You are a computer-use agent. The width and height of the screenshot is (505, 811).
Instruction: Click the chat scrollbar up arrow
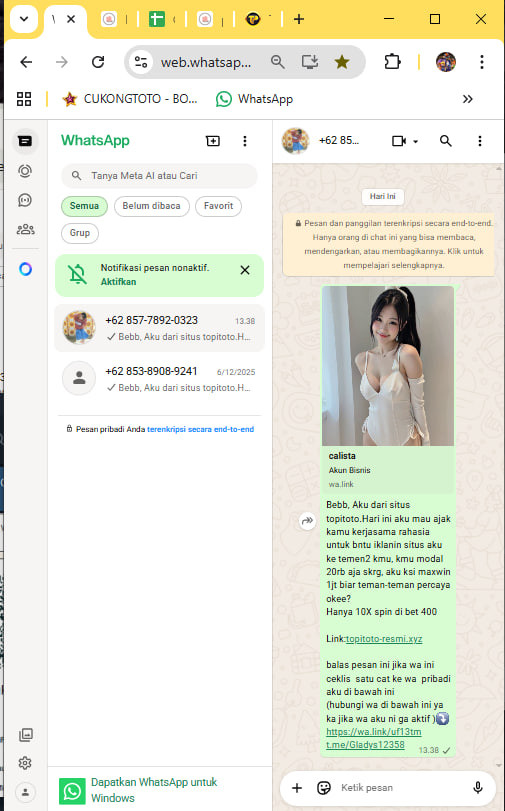coord(499,169)
